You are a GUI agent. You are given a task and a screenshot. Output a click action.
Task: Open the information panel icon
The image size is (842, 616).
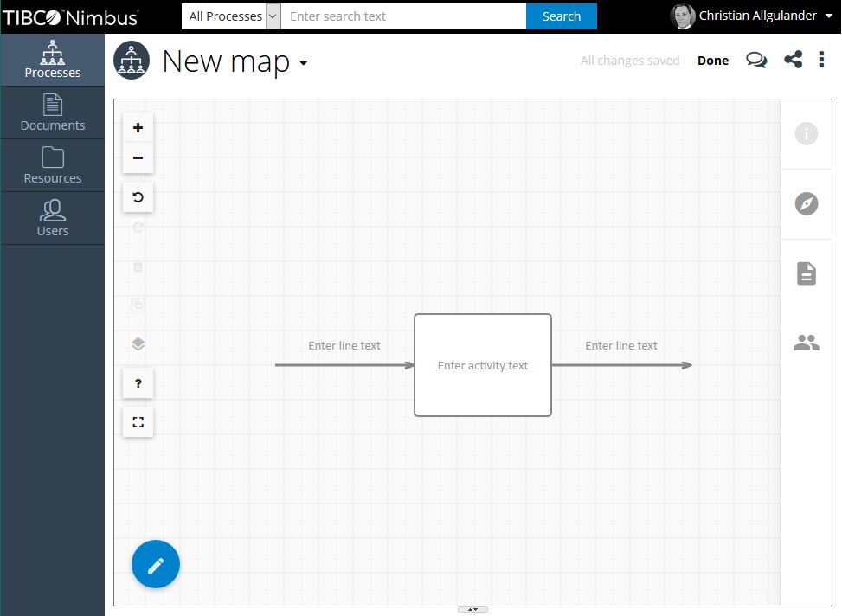coord(806,134)
